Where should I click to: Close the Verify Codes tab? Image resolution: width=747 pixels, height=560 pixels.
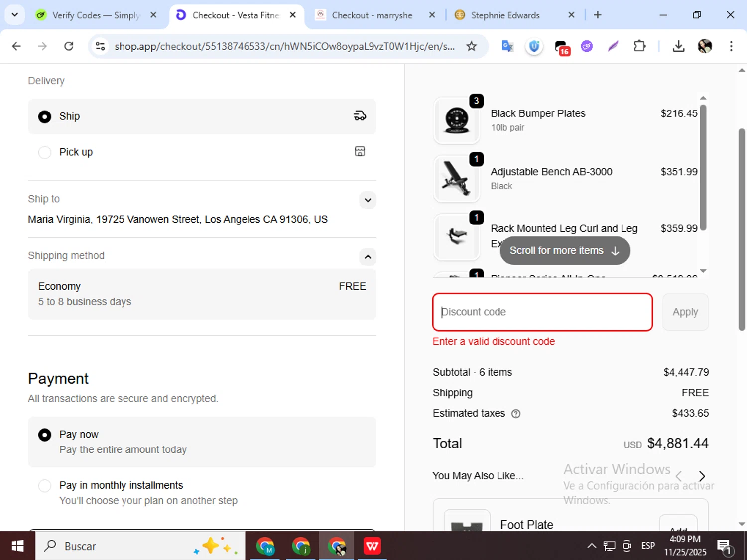[153, 15]
